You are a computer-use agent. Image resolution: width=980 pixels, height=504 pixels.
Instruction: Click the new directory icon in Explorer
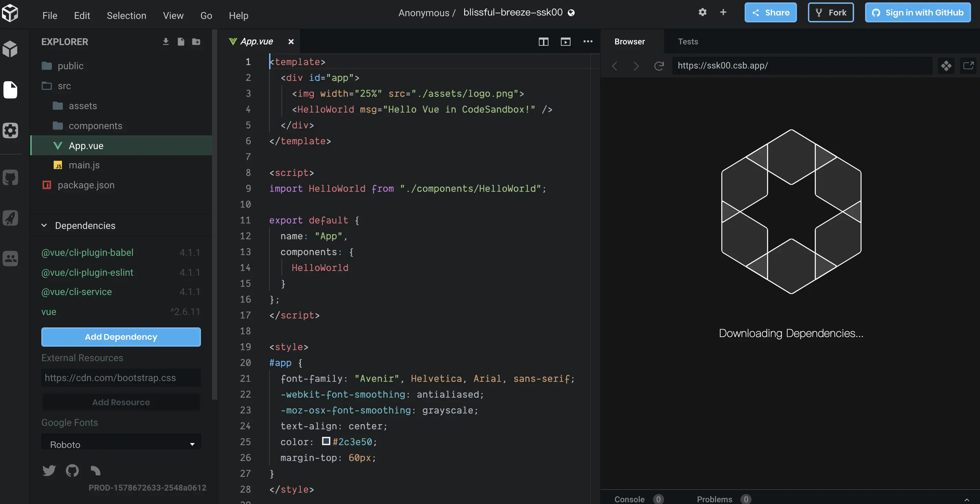[x=196, y=42]
